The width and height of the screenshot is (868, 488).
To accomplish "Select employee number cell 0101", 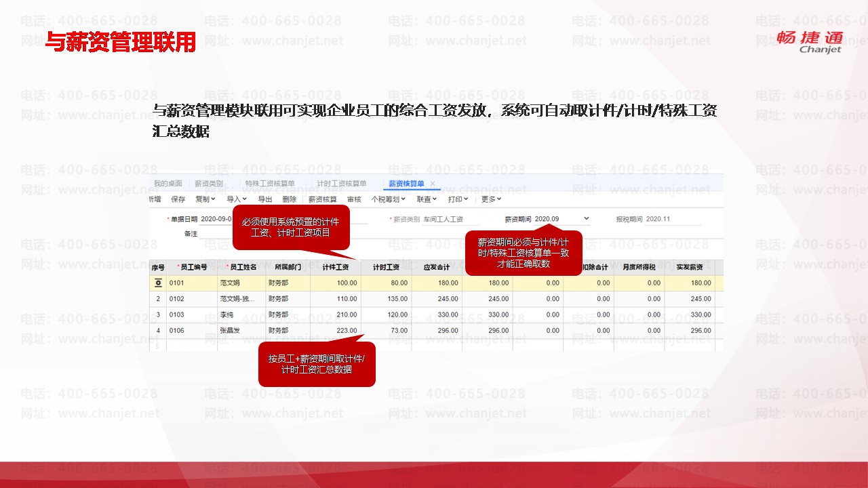I will (192, 283).
